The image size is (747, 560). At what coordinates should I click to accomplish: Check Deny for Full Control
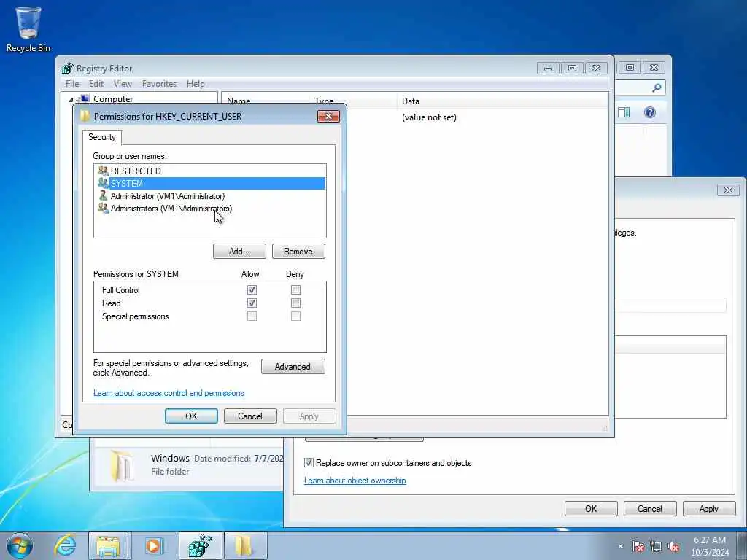(x=296, y=289)
